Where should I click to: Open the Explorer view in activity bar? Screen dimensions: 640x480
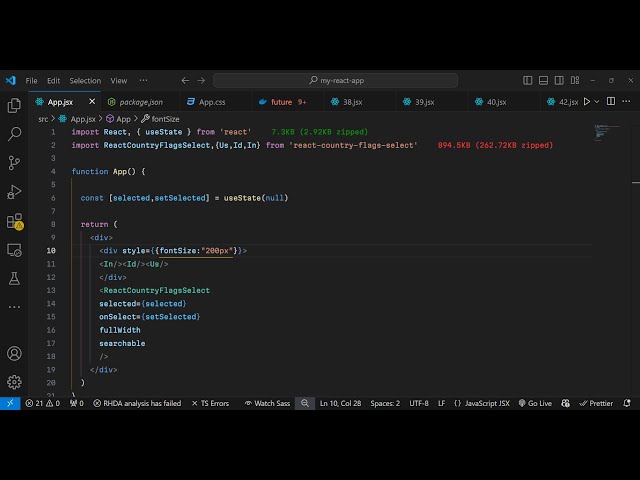pos(14,105)
